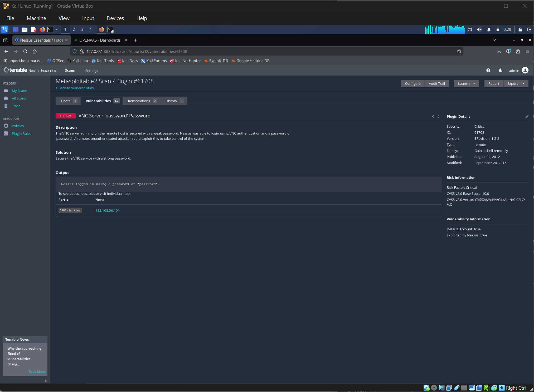This screenshot has width=534, height=392.
Task: Open a new browser tab
Action: 135,40
